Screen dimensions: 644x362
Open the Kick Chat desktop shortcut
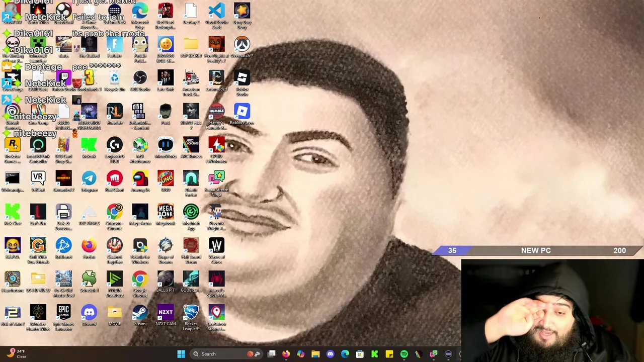tap(13, 215)
